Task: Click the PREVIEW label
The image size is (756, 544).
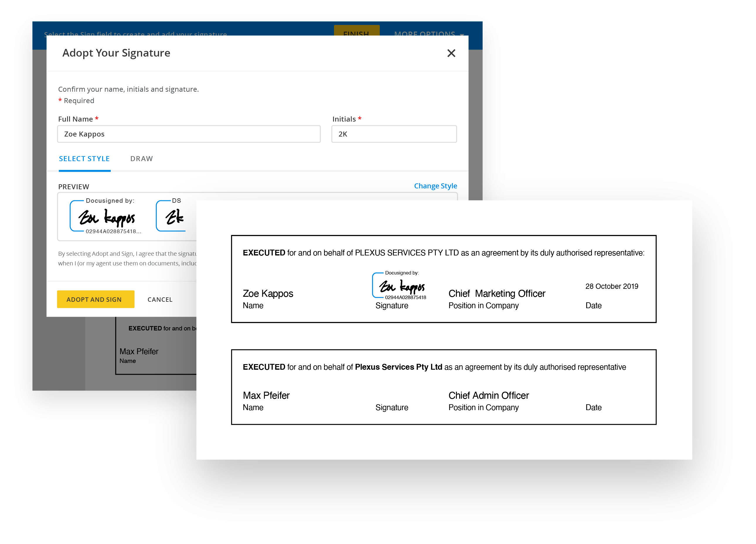Action: (74, 187)
